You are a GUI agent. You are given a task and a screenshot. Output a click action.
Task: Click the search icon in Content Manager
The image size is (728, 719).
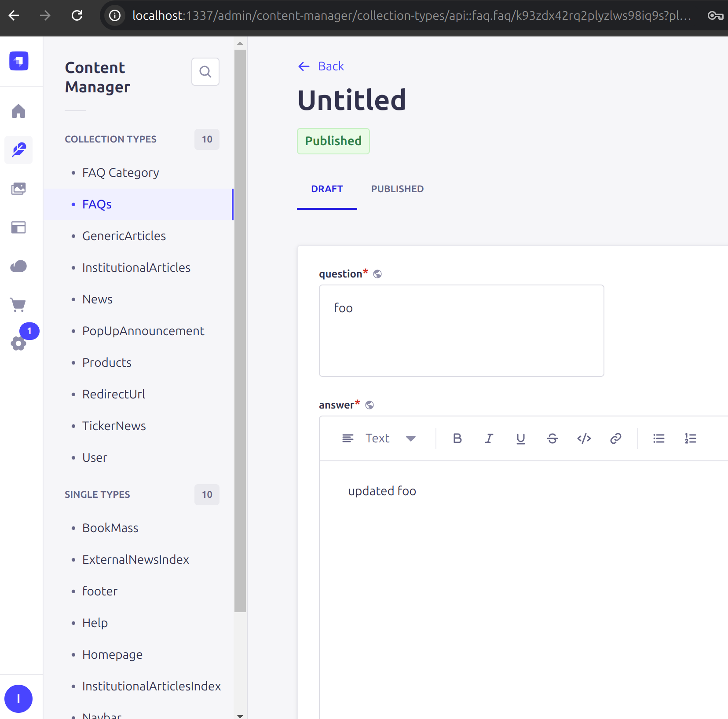pyautogui.click(x=205, y=72)
